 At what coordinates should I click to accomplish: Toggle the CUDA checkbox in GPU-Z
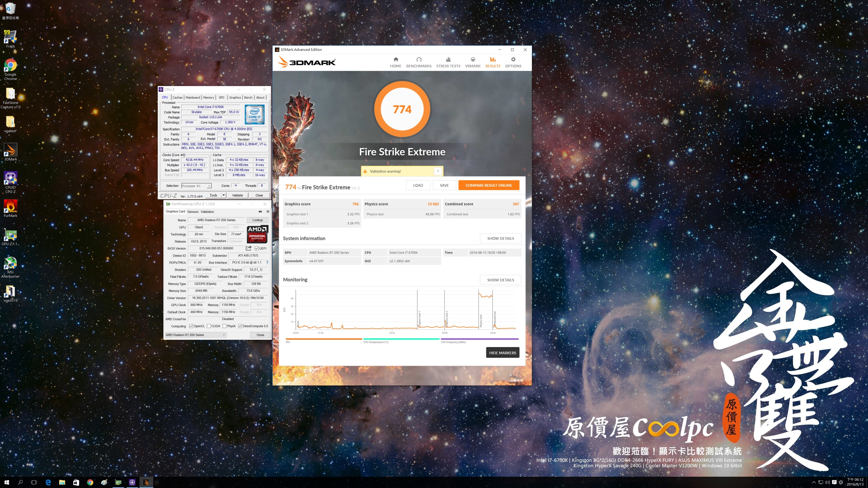coord(209,326)
